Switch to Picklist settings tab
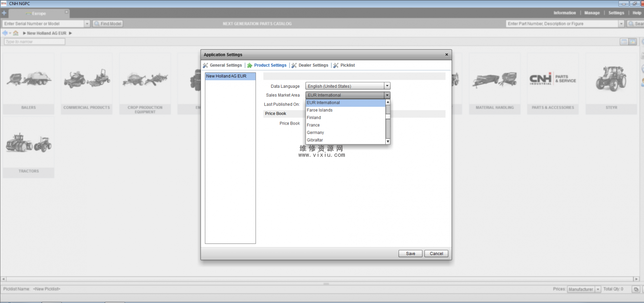This screenshot has width=644, height=303. (x=344, y=65)
